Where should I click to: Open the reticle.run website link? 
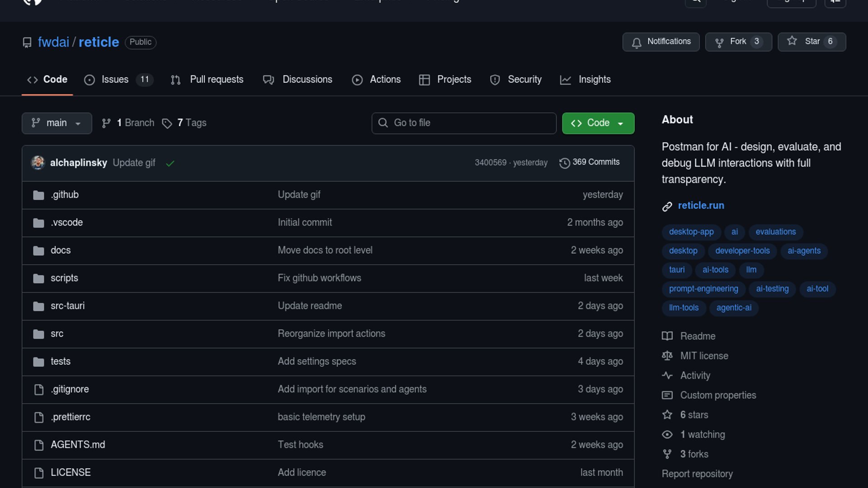[701, 206]
